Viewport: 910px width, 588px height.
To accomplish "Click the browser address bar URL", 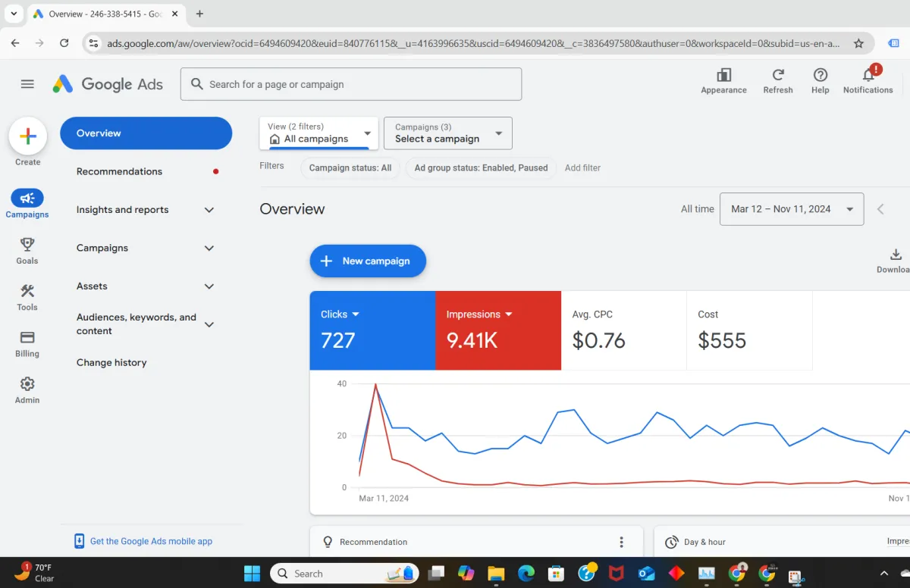I will coord(473,43).
